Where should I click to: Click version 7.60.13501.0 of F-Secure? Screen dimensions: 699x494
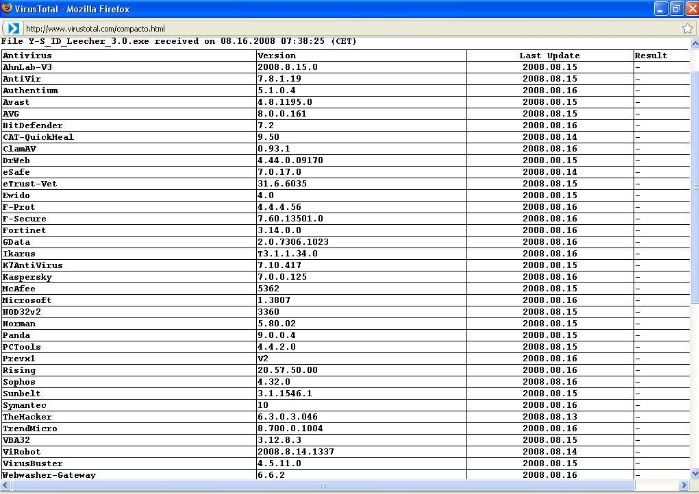(290, 218)
